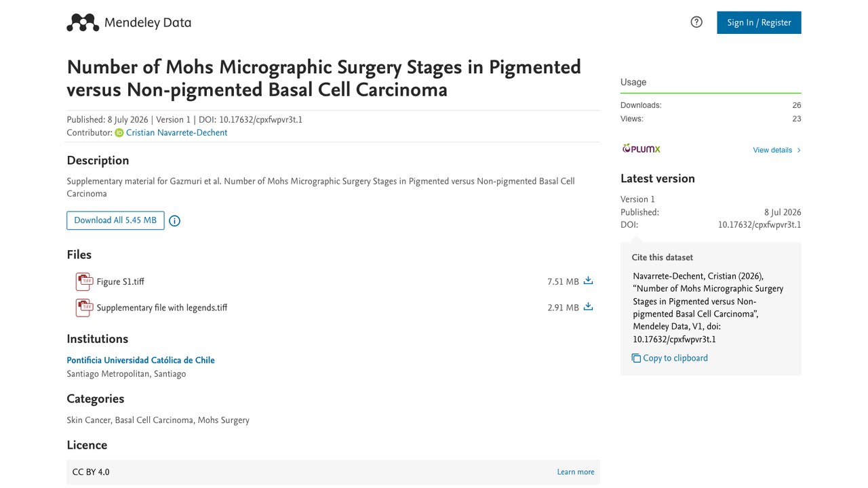
Task: Expand PlumX View details chevron
Action: (799, 150)
